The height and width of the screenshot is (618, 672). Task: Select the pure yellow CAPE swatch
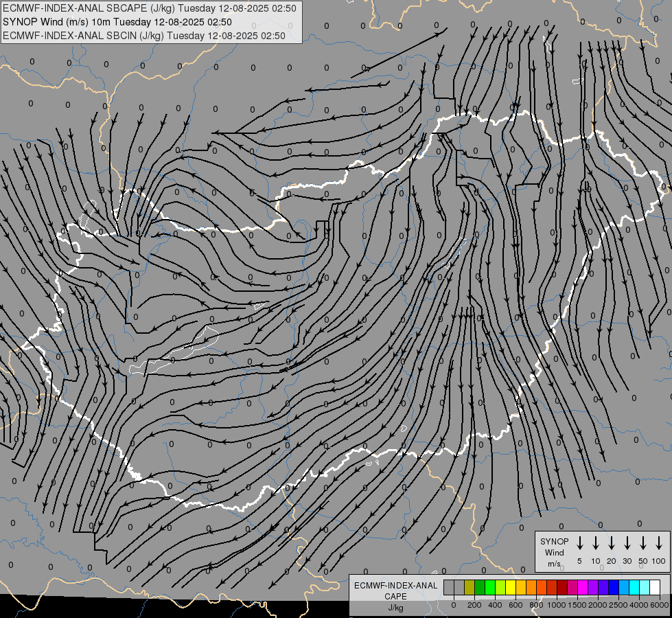[511, 587]
